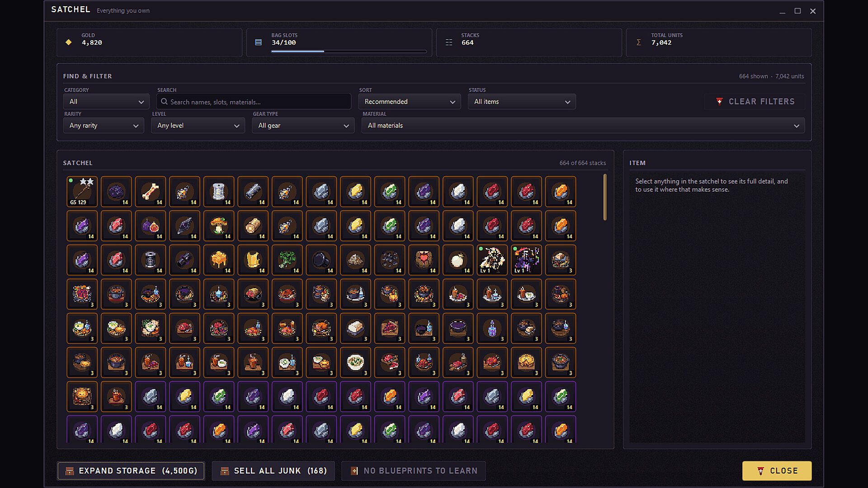Expand the Sort dropdown showing Recommended
Screen dimensions: 868x488
pos(410,102)
